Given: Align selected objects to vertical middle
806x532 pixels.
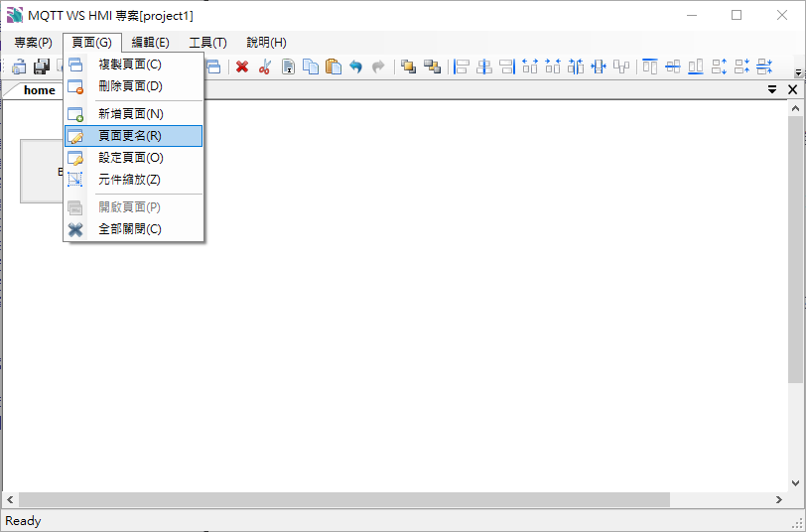Looking at the screenshot, I should (x=673, y=66).
